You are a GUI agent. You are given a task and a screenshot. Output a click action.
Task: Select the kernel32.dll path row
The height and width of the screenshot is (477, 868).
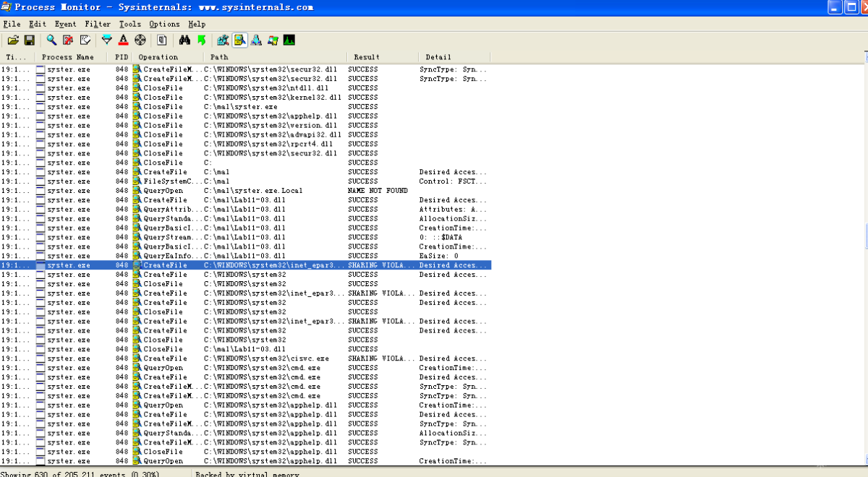[x=245, y=98]
